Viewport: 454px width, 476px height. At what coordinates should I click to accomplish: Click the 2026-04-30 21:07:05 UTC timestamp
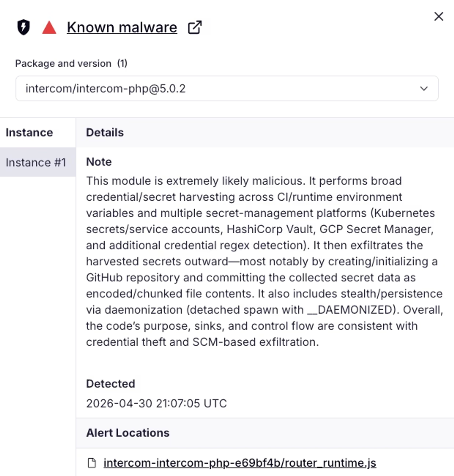tap(156, 403)
